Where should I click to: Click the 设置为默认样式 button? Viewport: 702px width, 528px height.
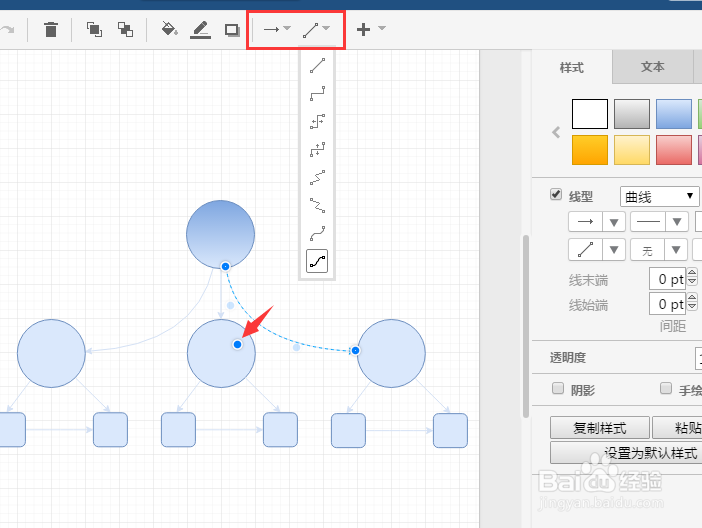coord(626,453)
